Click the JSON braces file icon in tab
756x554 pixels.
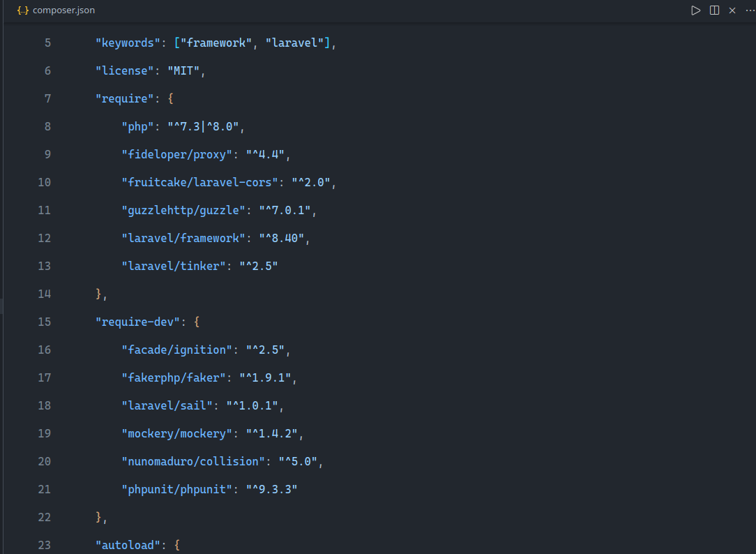[22, 10]
